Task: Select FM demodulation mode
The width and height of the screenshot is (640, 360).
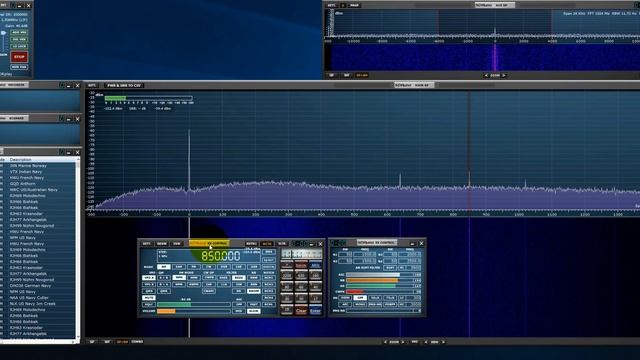Action: (194, 267)
